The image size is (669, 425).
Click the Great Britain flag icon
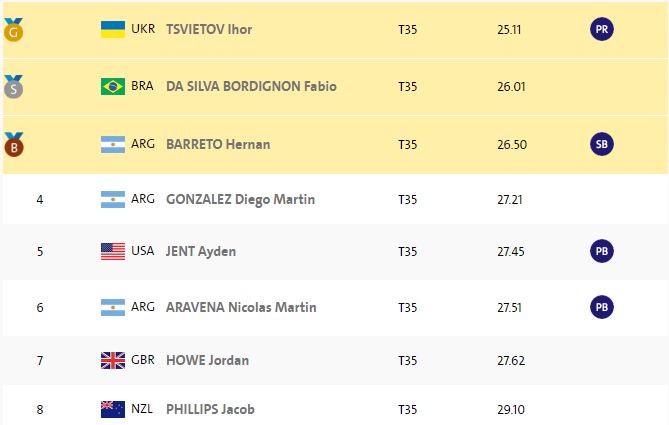pyautogui.click(x=113, y=360)
